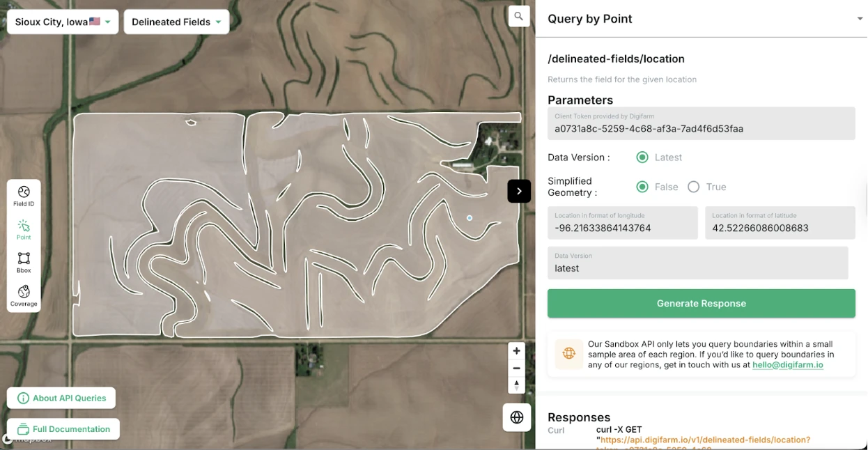
Task: Click the /delineated-fields/location endpoint heading
Action: point(616,59)
